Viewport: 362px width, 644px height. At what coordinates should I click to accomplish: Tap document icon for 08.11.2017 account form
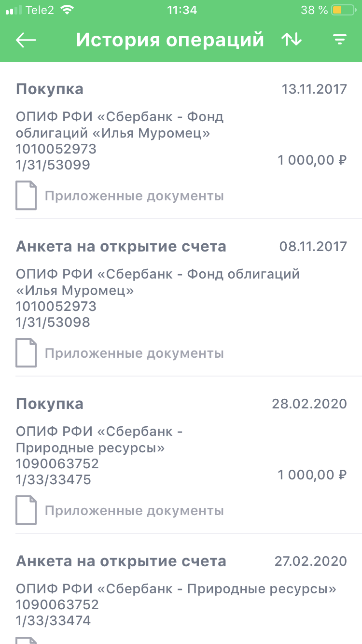click(x=26, y=353)
